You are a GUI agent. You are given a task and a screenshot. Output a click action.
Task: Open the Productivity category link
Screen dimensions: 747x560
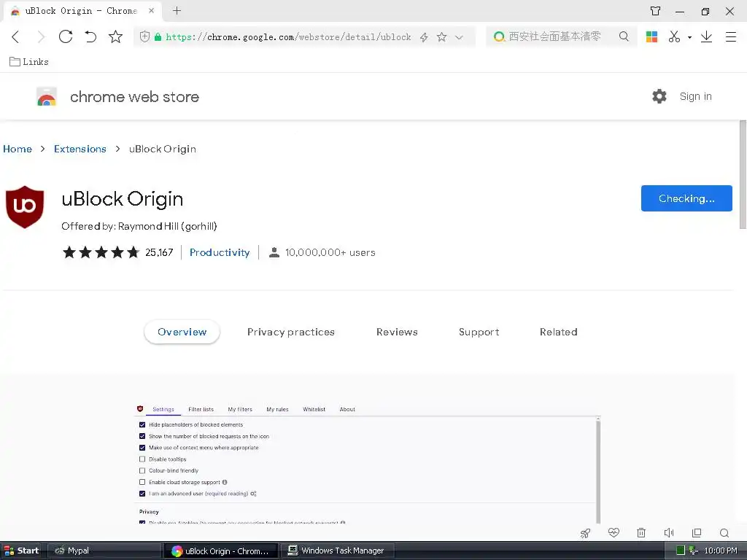pyautogui.click(x=220, y=252)
